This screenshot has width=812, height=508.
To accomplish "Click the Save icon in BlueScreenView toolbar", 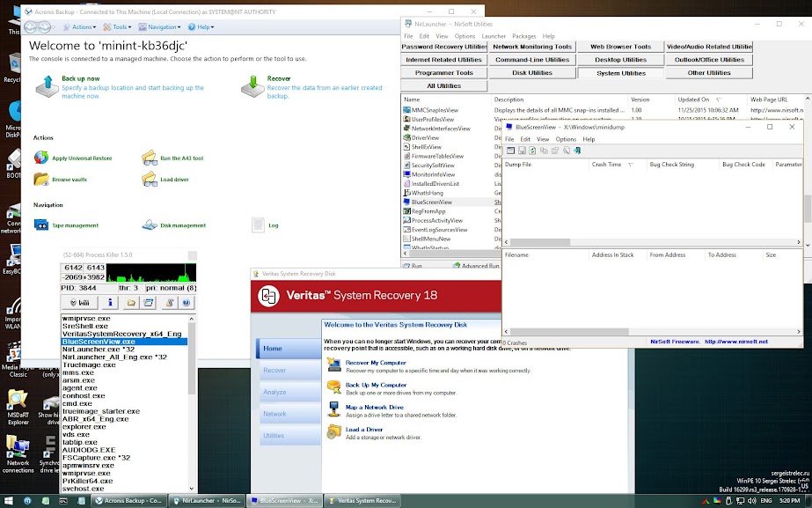I will coord(522,151).
